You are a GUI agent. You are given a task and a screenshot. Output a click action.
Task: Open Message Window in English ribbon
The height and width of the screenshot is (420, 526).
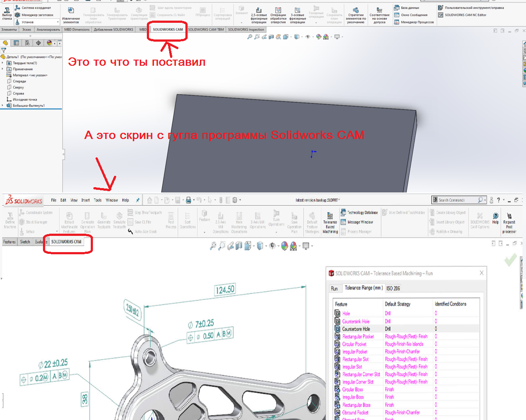point(357,222)
